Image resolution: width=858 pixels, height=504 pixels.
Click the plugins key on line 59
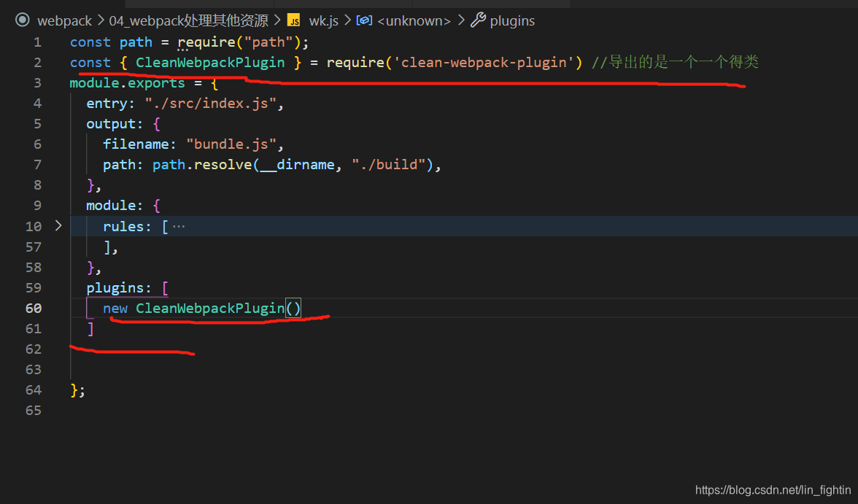coord(115,288)
